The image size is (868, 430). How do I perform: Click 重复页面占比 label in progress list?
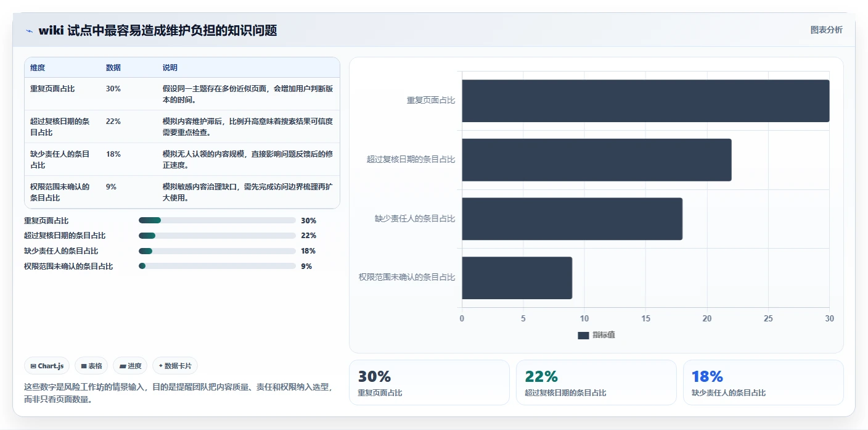(46, 221)
